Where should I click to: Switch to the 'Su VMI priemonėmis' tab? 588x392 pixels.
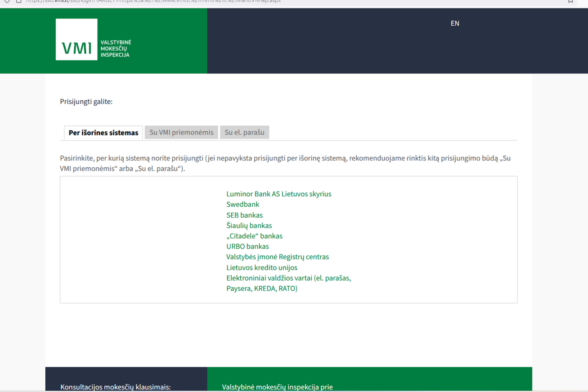[181, 132]
